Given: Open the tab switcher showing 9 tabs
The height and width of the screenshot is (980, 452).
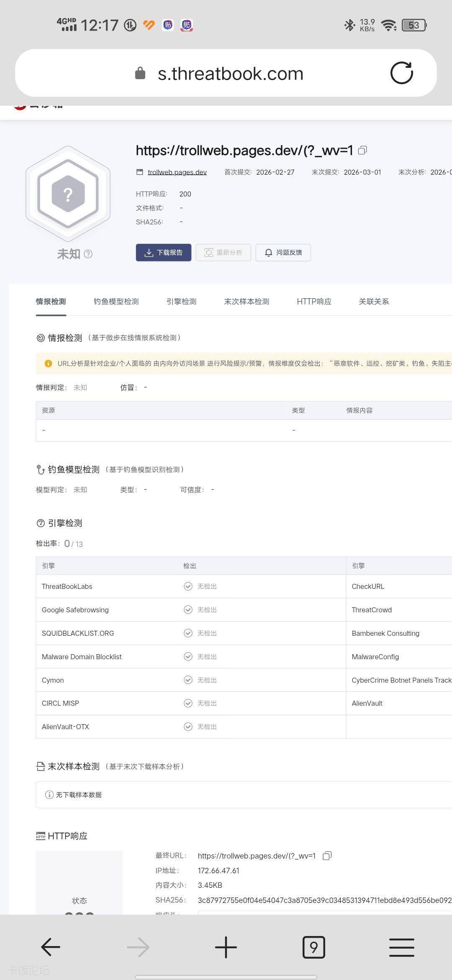Looking at the screenshot, I should 313,947.
